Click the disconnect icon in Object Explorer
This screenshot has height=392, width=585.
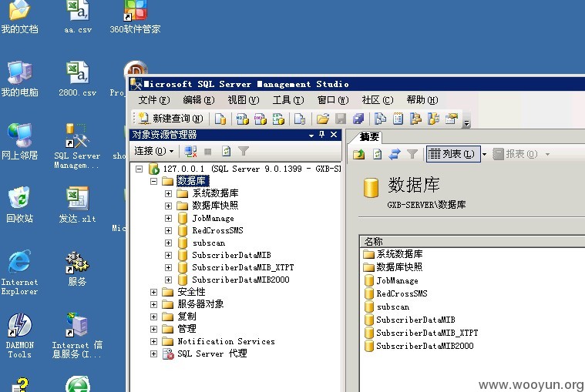point(190,151)
